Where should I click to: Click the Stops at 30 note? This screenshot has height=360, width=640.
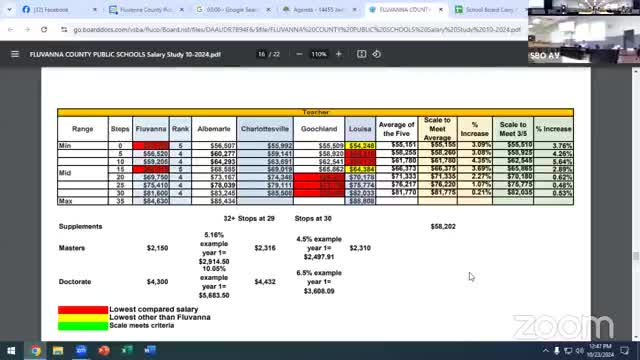click(313, 218)
